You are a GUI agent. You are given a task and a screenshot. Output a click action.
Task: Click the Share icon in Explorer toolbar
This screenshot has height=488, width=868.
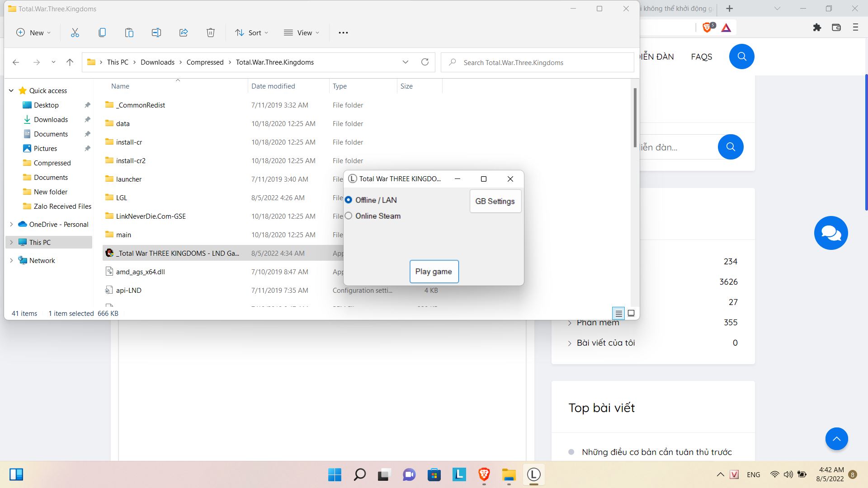[184, 33]
